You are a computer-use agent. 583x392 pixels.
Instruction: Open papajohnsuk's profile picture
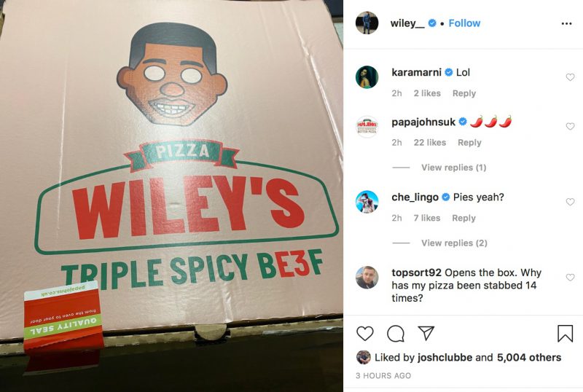(367, 127)
